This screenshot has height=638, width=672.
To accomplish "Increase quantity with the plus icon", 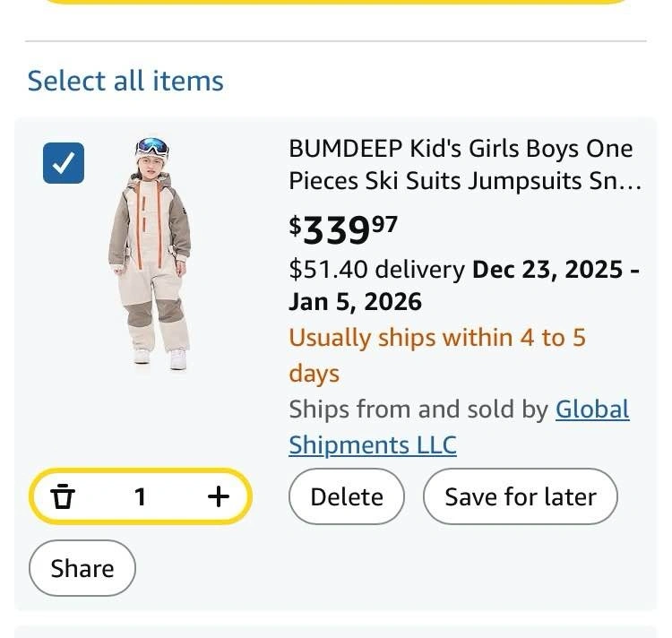I will click(219, 496).
